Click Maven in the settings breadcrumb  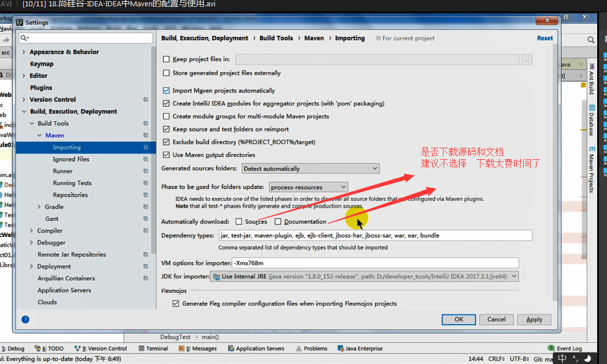pos(314,38)
